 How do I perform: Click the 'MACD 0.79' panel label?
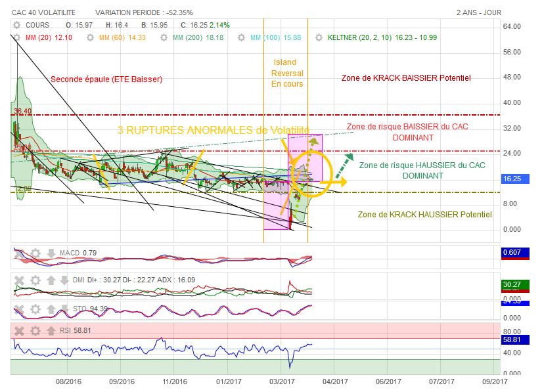pyautogui.click(x=78, y=253)
